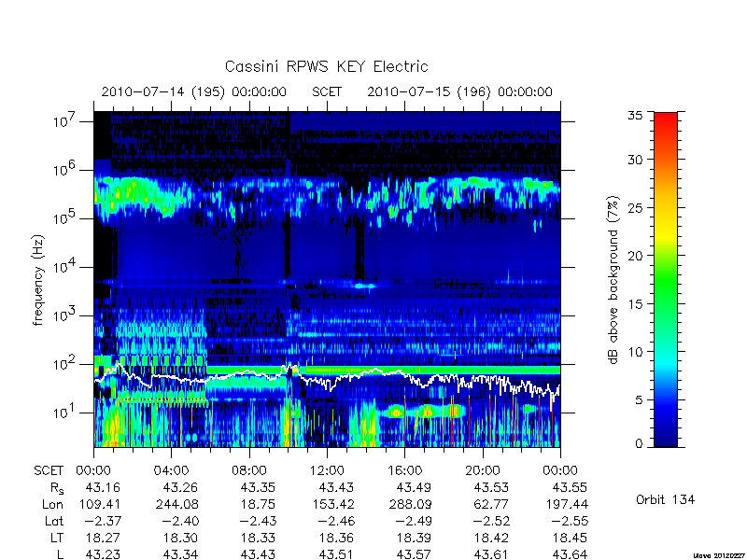Select the start date '2010-07-14 (195) 00:00:00'
Screen dimensions: 747x560
click(x=194, y=91)
